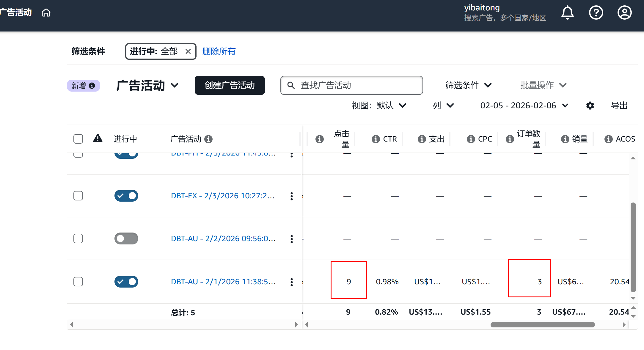Open the user account profile icon
Viewport: 644px width, 350px height.
tap(624, 13)
